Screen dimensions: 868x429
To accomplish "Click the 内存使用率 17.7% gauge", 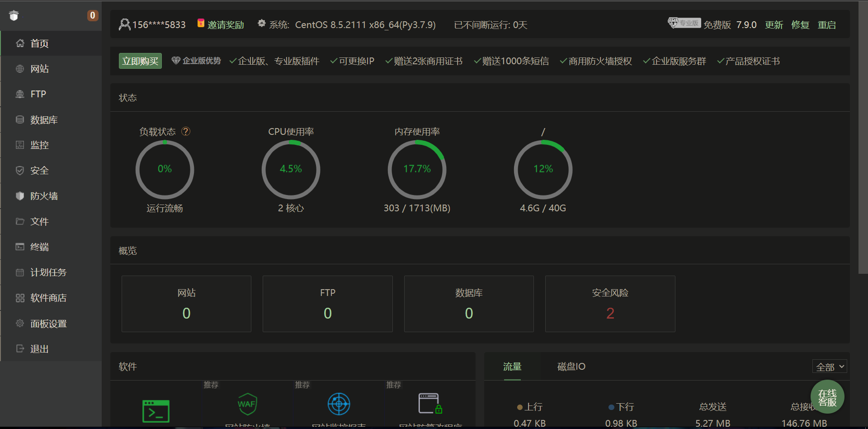I will tap(417, 169).
